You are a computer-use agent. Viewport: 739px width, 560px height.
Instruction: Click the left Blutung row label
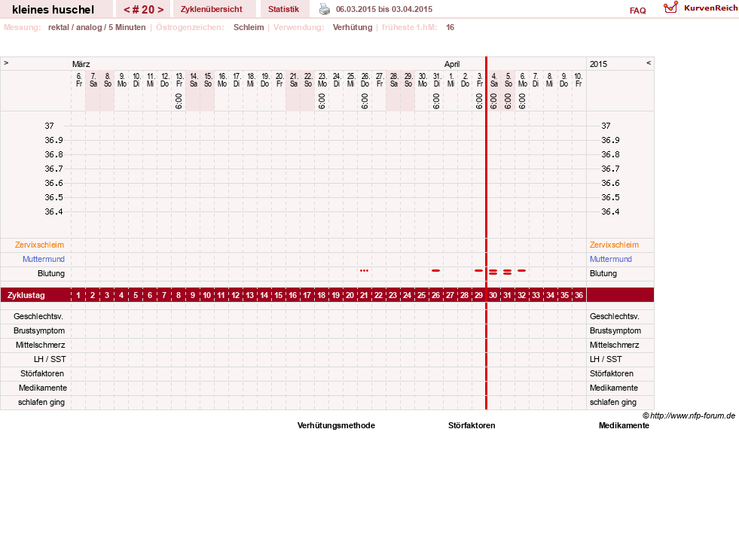click(51, 274)
